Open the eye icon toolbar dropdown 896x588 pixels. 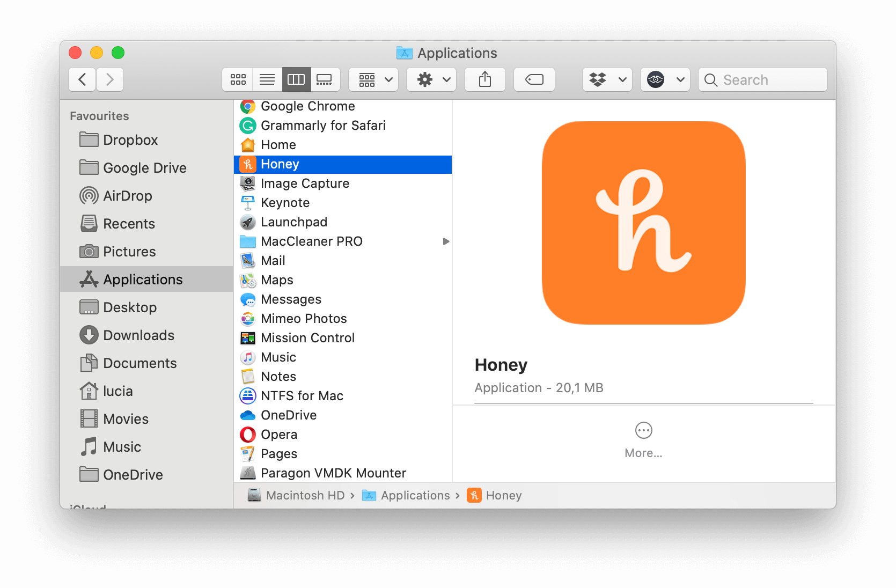[x=665, y=80]
